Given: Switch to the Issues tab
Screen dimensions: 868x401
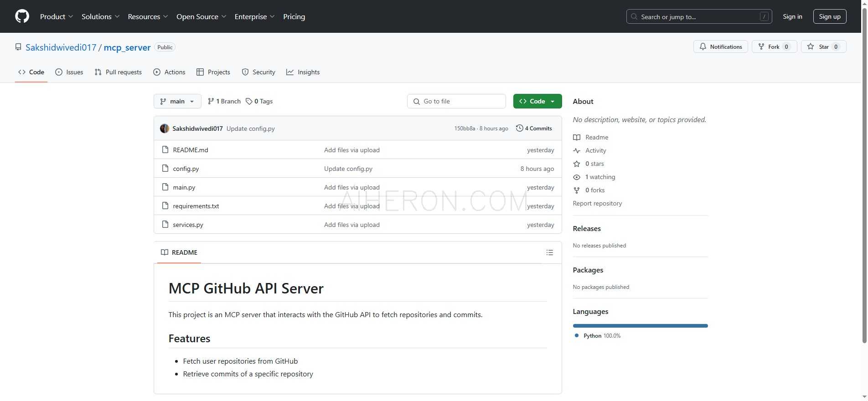Looking at the screenshot, I should (x=69, y=72).
